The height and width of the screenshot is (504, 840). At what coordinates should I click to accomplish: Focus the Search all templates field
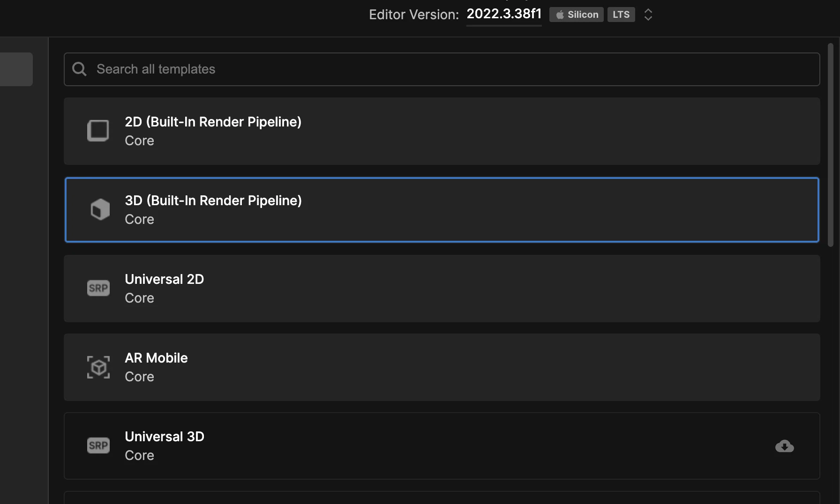point(442,69)
